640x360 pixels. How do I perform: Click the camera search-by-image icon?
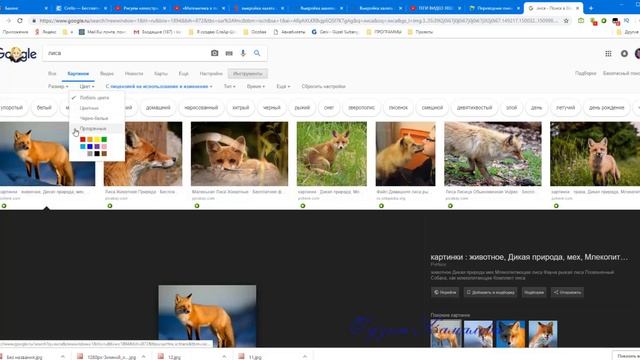(214, 53)
